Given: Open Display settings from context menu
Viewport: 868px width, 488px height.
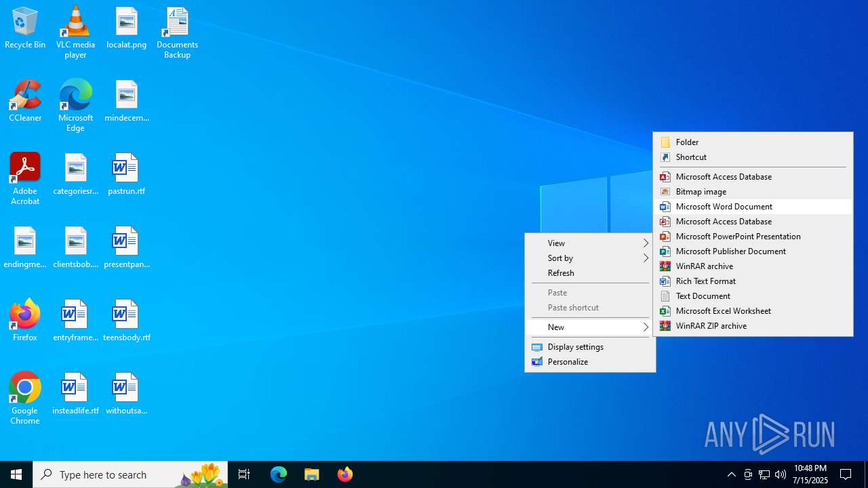Looking at the screenshot, I should click(x=590, y=347).
